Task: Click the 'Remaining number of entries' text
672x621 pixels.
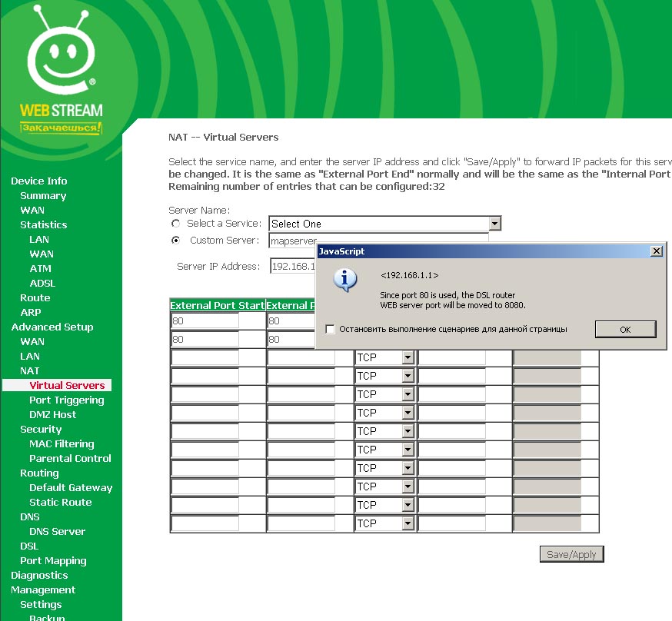Action: click(307, 186)
